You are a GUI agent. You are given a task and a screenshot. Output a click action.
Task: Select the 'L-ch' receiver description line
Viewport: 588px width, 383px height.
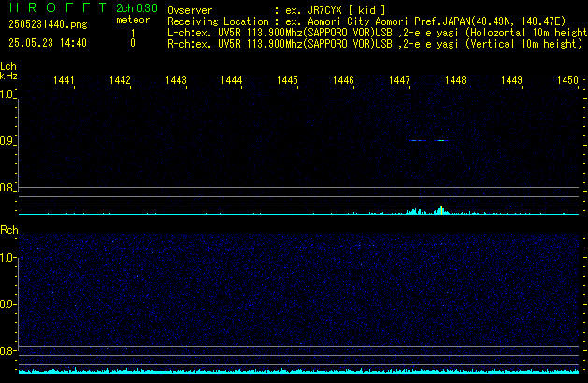[378, 33]
